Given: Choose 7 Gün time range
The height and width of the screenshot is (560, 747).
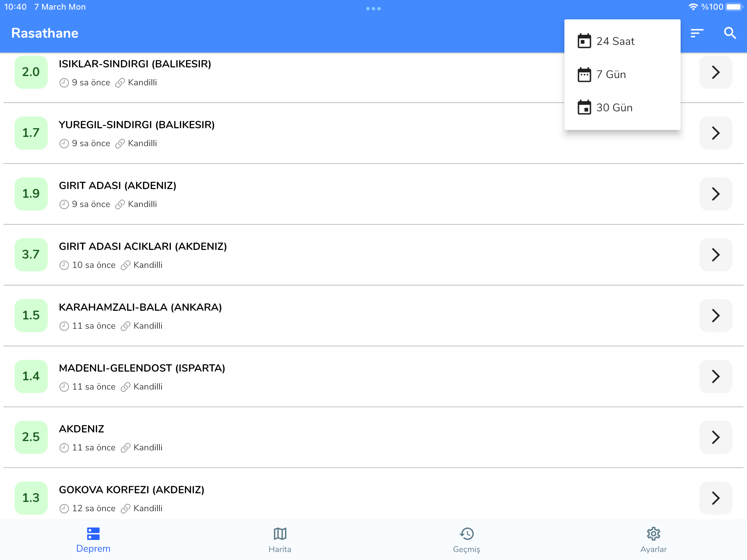Looking at the screenshot, I should (611, 75).
